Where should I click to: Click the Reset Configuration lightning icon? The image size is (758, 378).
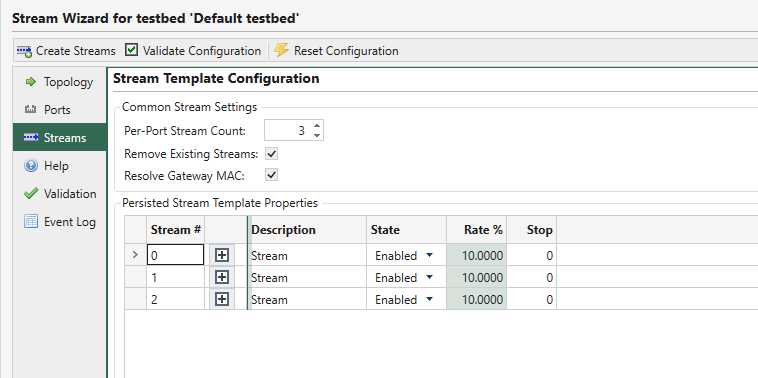point(281,50)
